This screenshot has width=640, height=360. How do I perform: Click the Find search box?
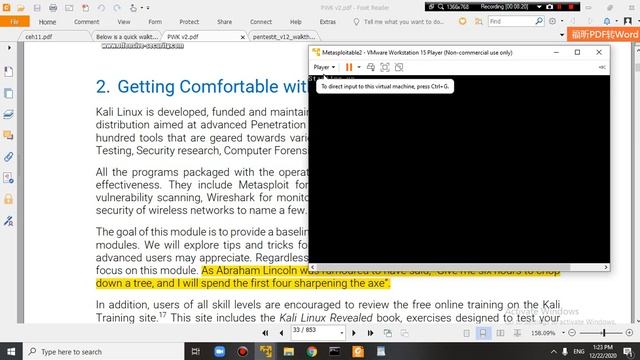point(511,21)
